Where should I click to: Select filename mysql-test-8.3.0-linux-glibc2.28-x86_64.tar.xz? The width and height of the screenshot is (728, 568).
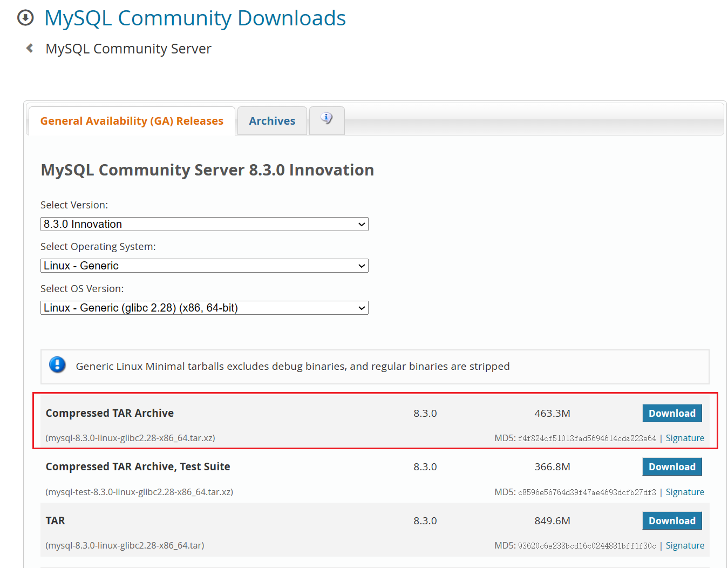click(139, 492)
